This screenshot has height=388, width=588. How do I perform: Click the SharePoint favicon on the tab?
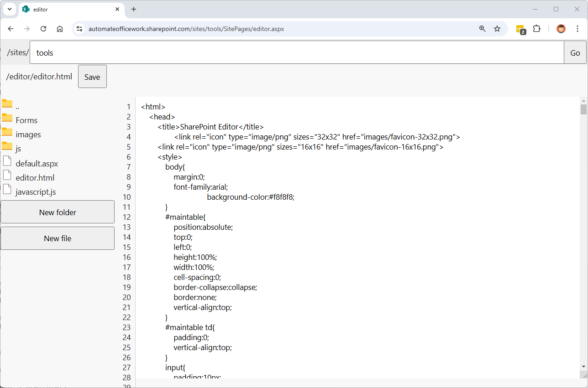pos(26,9)
